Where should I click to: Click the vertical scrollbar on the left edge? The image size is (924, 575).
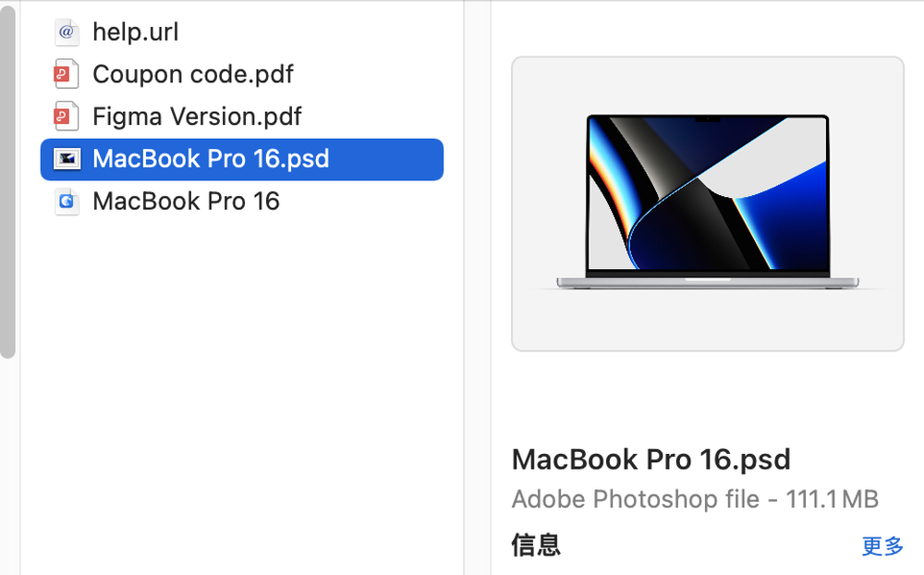point(7,181)
